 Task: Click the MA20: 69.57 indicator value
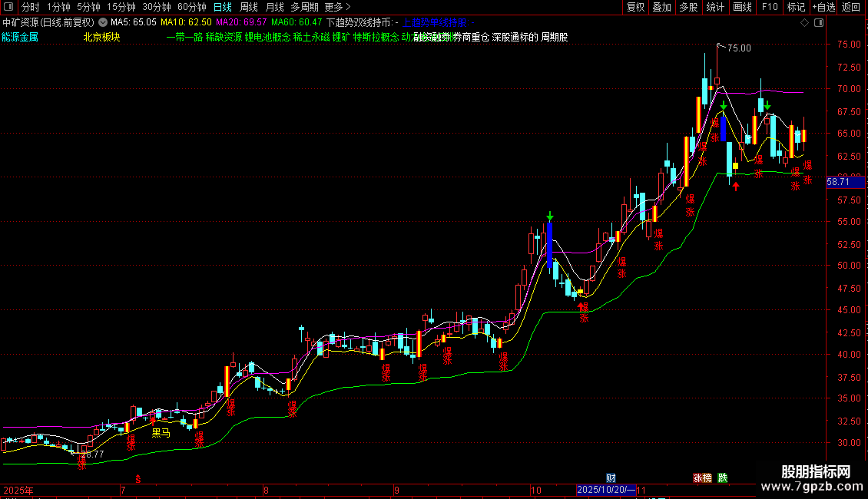[241, 23]
